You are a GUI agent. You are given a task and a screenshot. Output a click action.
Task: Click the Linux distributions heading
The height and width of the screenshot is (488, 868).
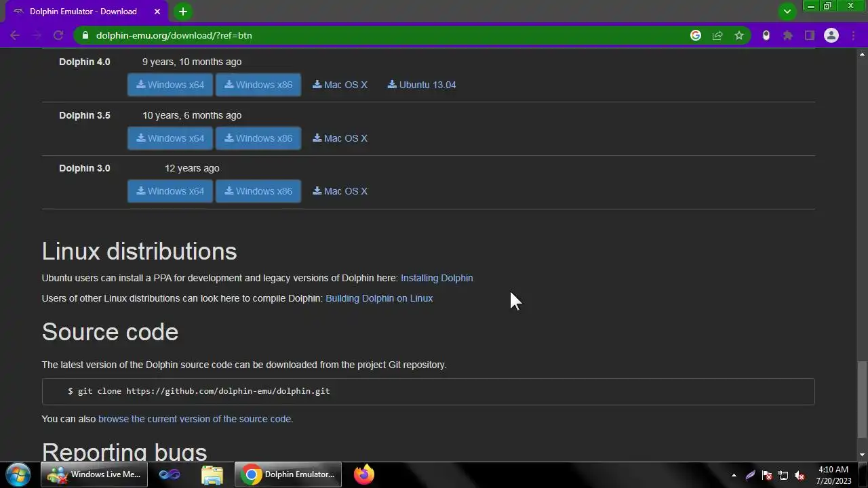point(139,251)
